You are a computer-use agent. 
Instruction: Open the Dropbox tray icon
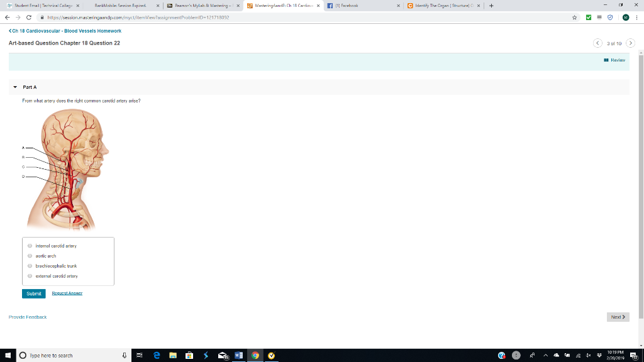click(x=599, y=356)
